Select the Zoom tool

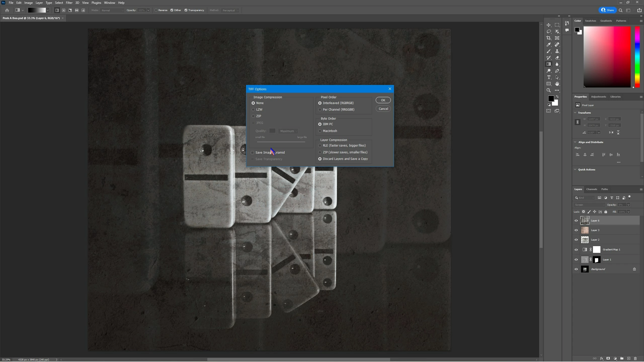tap(549, 90)
